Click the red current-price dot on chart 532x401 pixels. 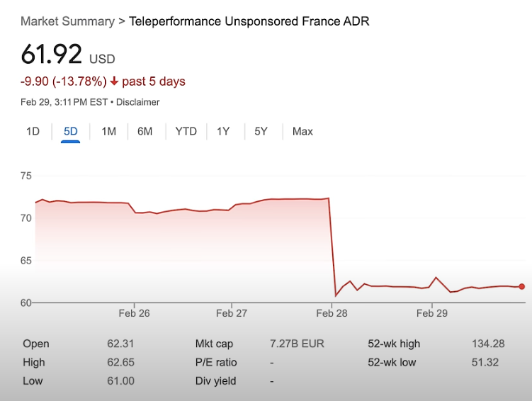click(x=522, y=287)
